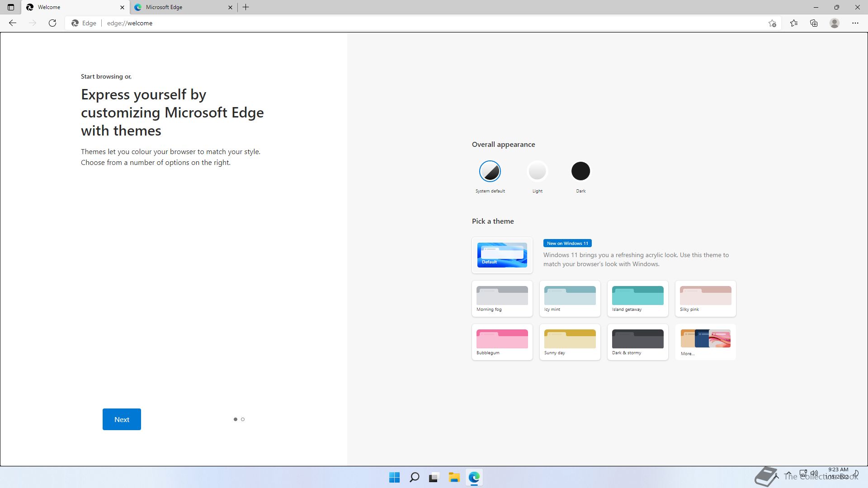This screenshot has width=868, height=488.
Task: Open Task View on the taskbar
Action: coord(434,477)
